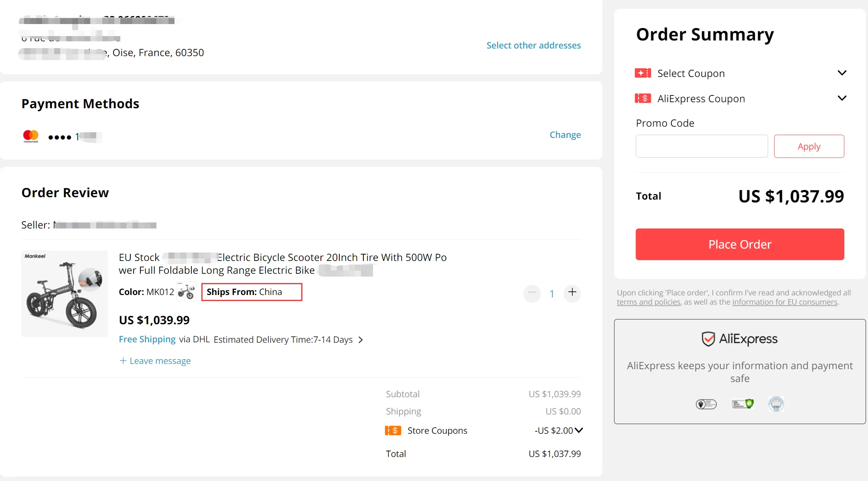The height and width of the screenshot is (481, 868).
Task: Increase item quantity with plus button
Action: pos(572,293)
